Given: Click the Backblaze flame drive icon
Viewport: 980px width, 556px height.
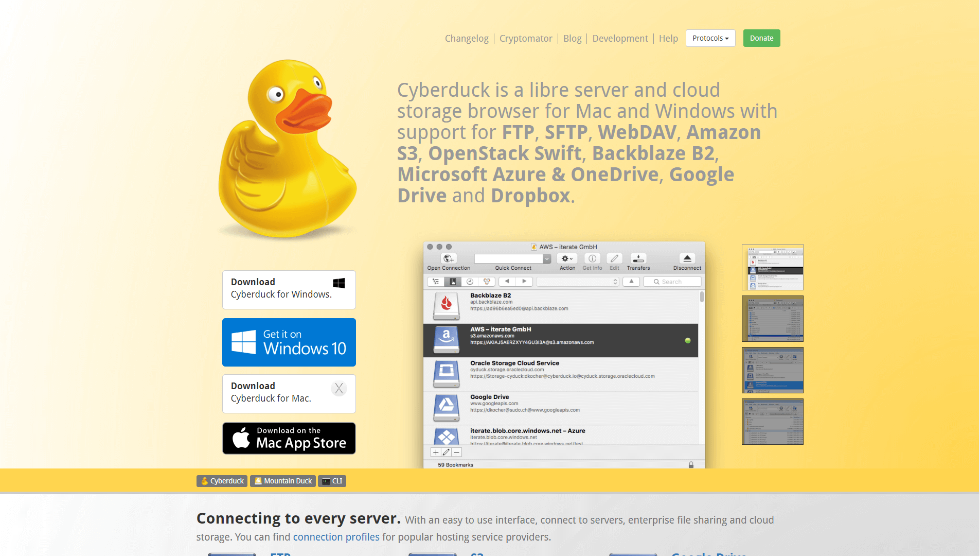Looking at the screenshot, I should point(447,306).
